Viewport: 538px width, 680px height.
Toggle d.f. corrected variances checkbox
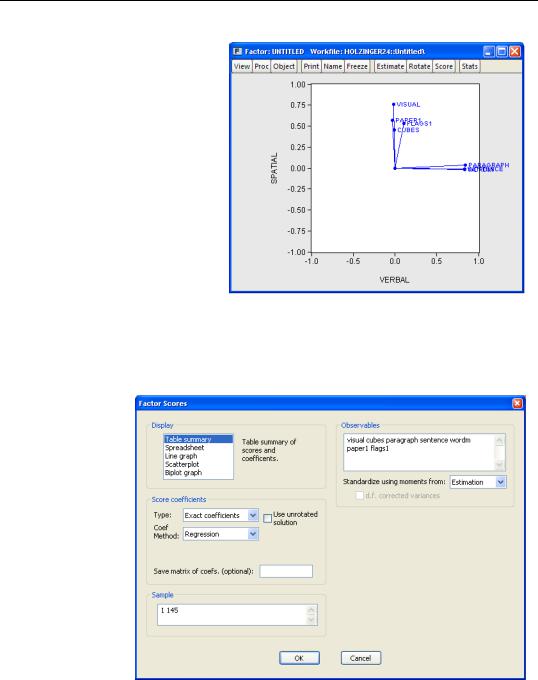coord(359,495)
